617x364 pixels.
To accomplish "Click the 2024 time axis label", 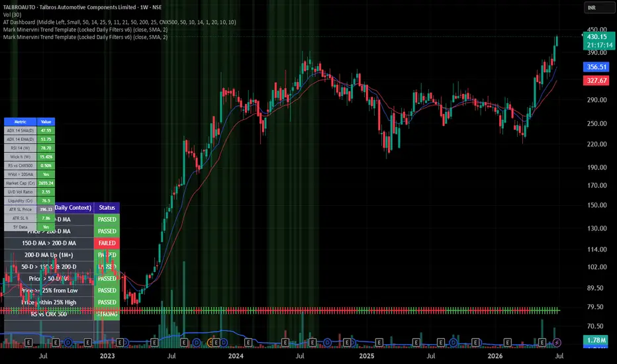I will click(x=236, y=356).
